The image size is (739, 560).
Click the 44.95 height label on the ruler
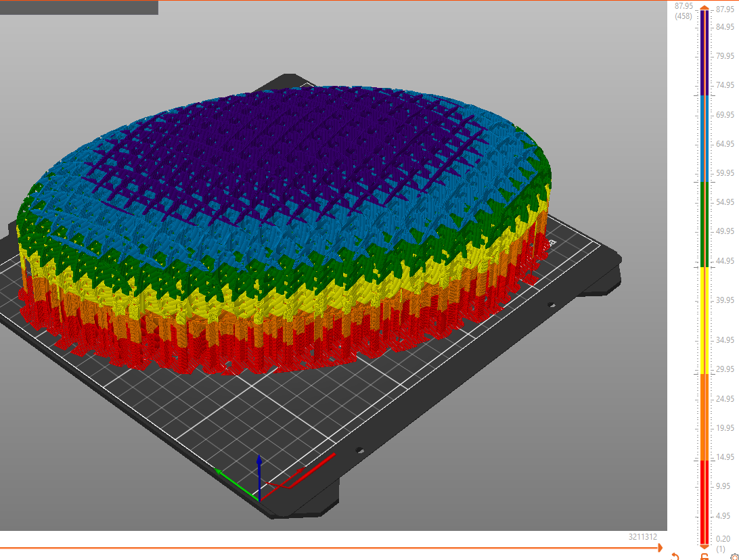click(x=725, y=261)
